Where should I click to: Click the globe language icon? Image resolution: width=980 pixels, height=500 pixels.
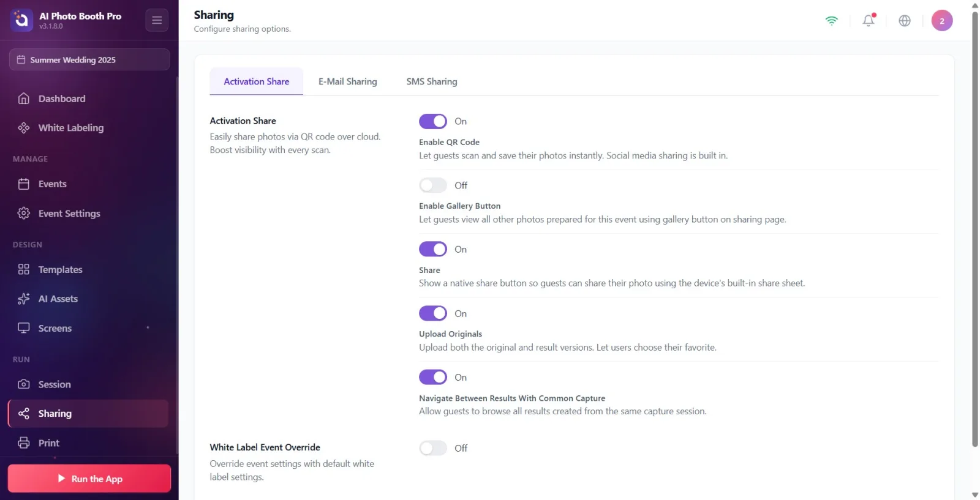905,20
